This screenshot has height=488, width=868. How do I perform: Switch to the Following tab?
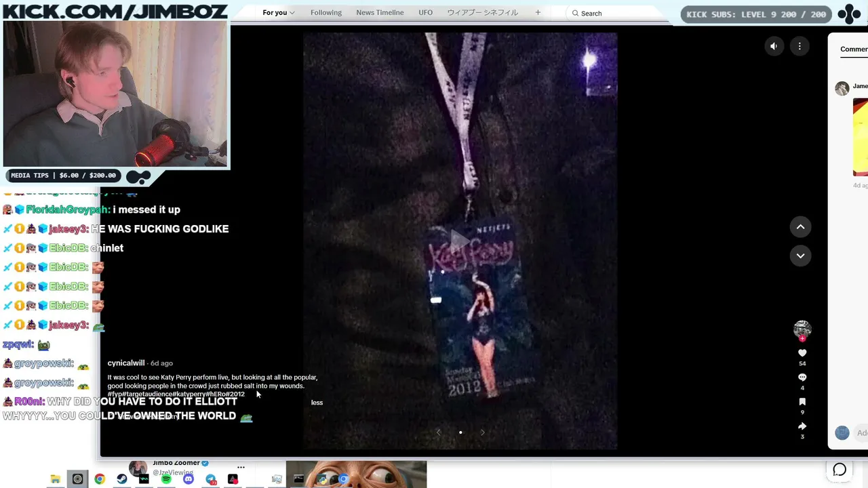(326, 13)
